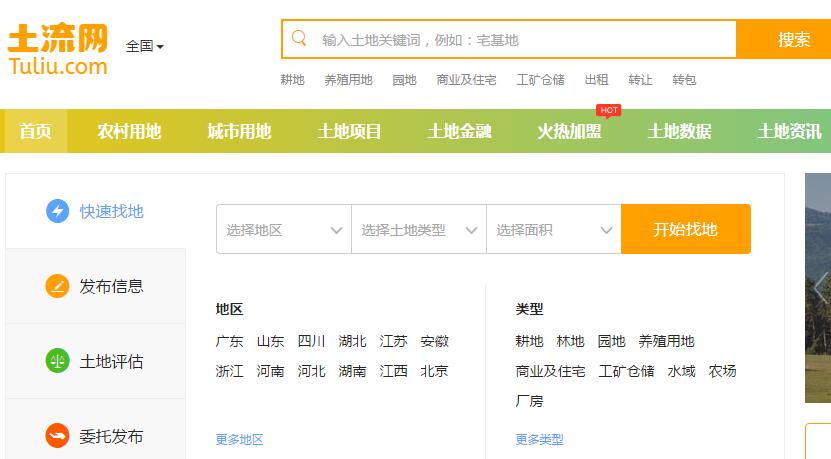Open the 火热加盟 navigation item
831x459 pixels.
[x=569, y=131]
